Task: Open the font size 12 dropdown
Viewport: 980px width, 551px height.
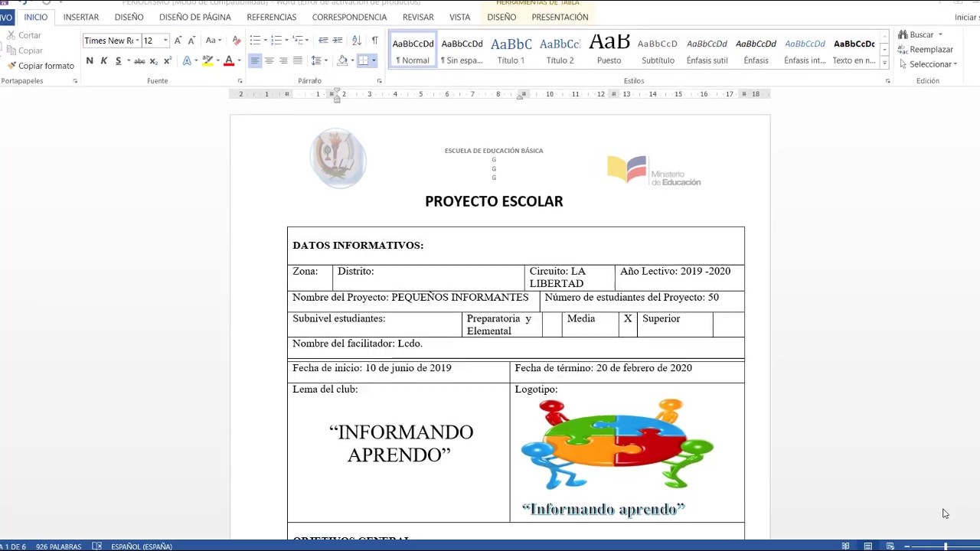Action: 165,41
